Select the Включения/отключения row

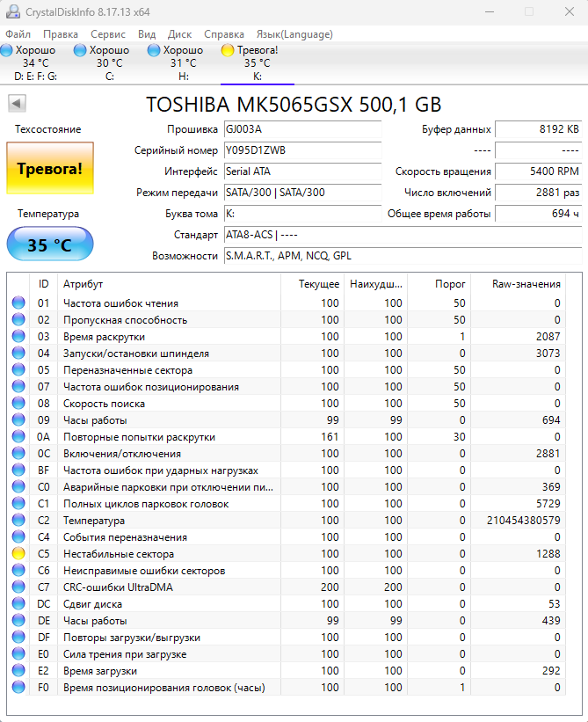287,454
